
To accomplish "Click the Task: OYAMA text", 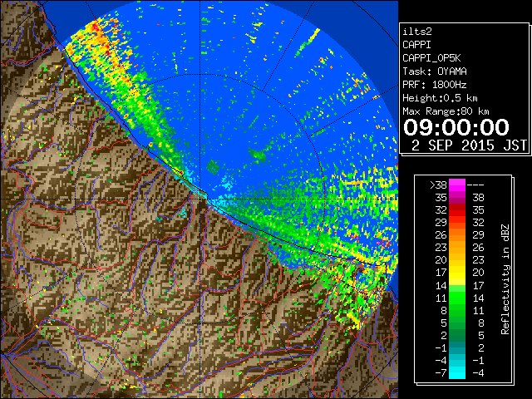I will (435, 71).
